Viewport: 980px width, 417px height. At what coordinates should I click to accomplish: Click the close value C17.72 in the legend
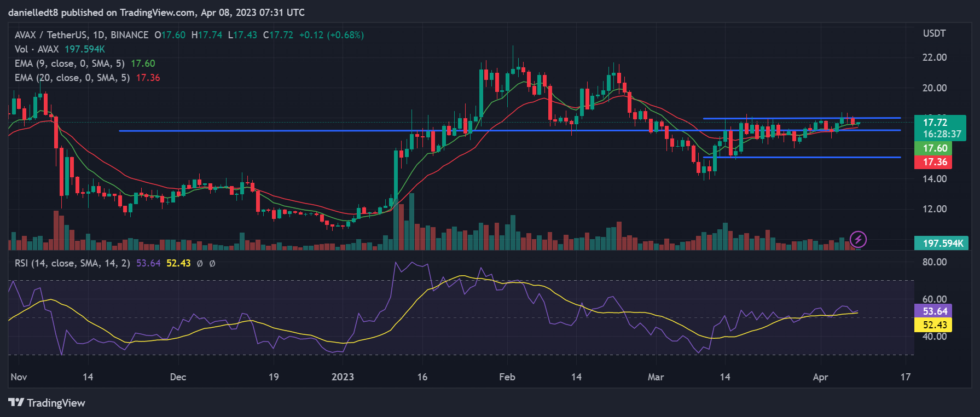pyautogui.click(x=278, y=35)
